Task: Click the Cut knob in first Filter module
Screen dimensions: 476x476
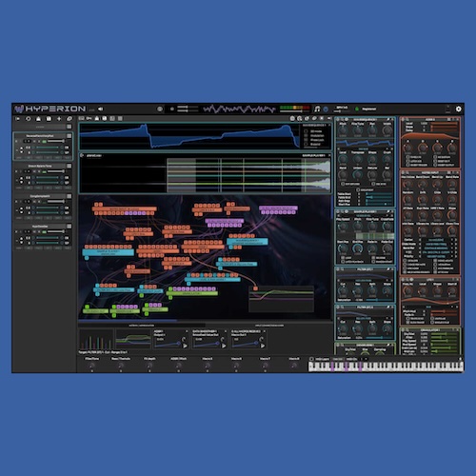Action: (x=343, y=290)
